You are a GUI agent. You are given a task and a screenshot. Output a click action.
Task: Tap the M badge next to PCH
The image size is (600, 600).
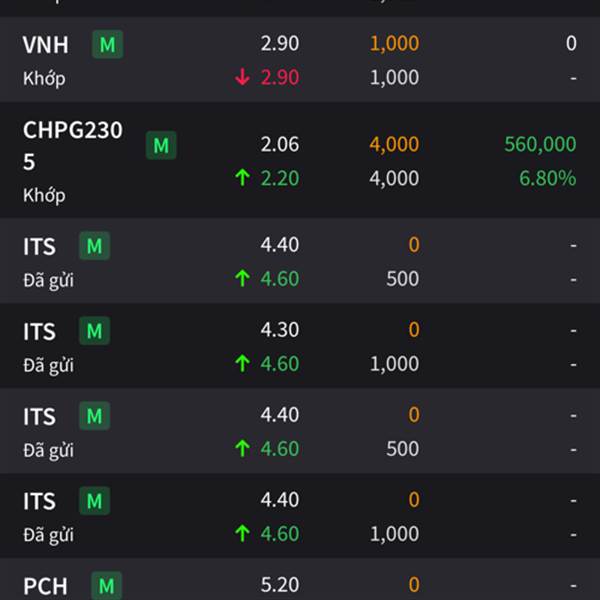tap(107, 585)
